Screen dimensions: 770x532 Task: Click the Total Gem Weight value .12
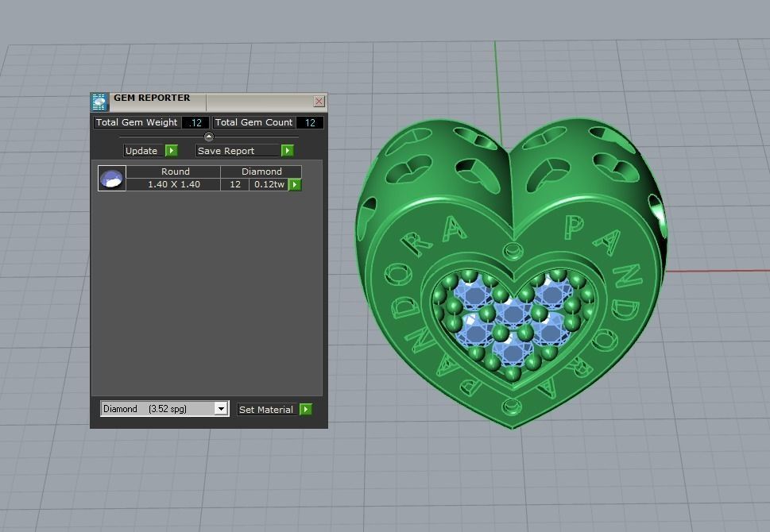click(195, 123)
